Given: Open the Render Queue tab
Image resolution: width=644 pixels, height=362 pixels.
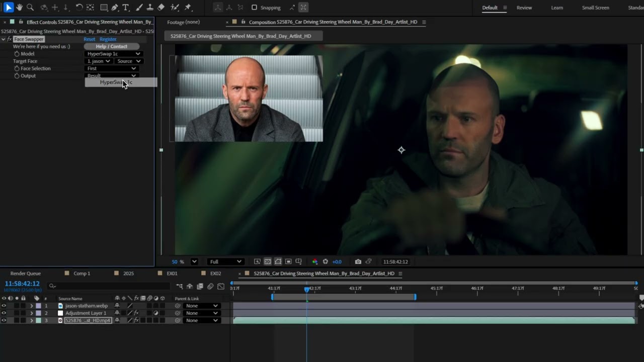Looking at the screenshot, I should pos(26,274).
